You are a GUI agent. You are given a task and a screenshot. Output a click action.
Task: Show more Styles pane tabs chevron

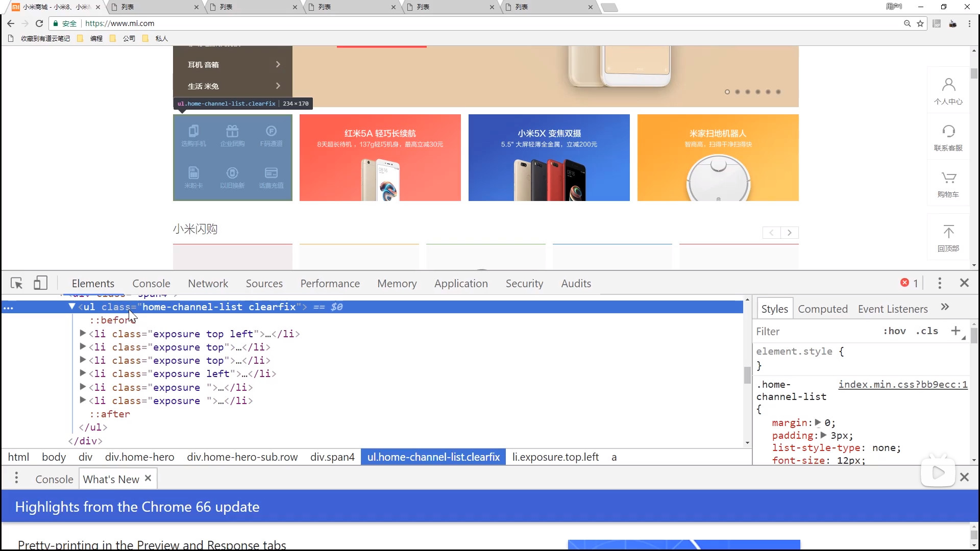tap(945, 307)
